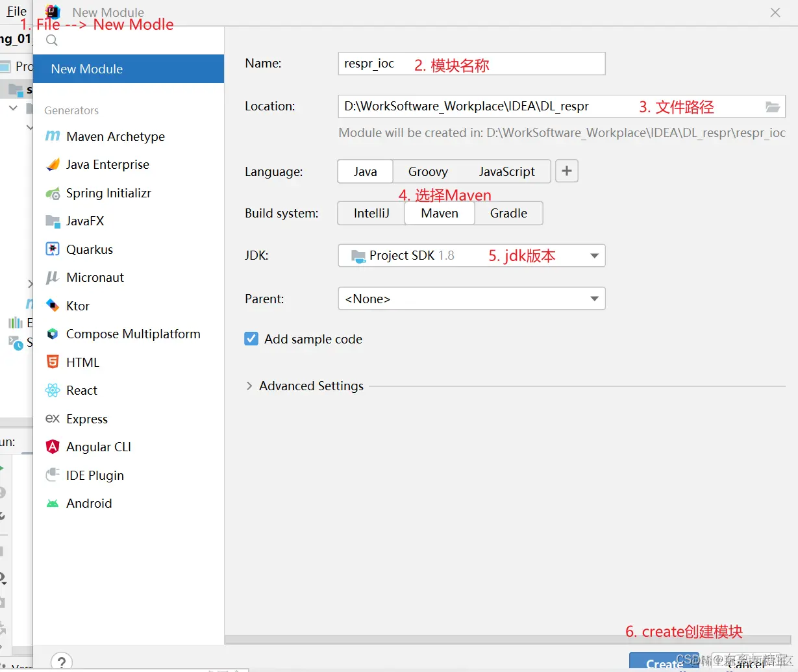
Task: Choose IntelliJ build system
Action: click(371, 213)
